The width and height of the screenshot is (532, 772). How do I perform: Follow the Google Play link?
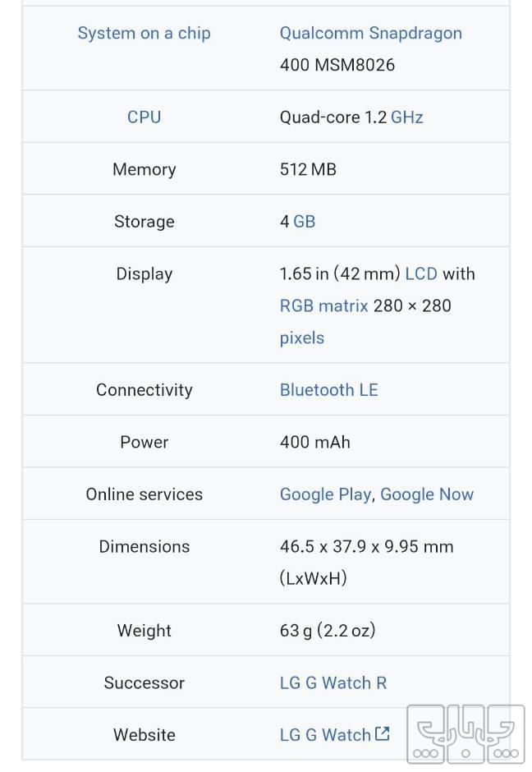point(325,494)
